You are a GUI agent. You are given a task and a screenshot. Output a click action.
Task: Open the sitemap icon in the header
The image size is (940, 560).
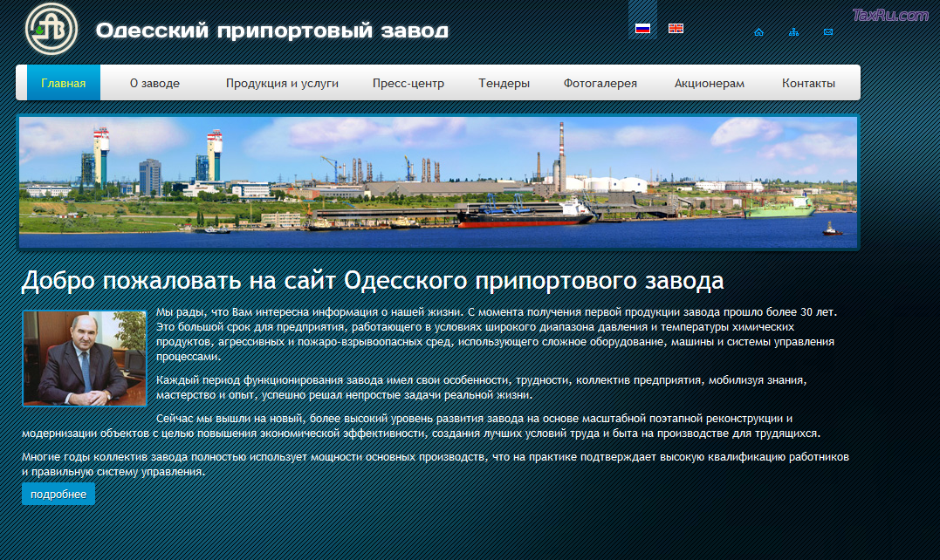coord(793,32)
